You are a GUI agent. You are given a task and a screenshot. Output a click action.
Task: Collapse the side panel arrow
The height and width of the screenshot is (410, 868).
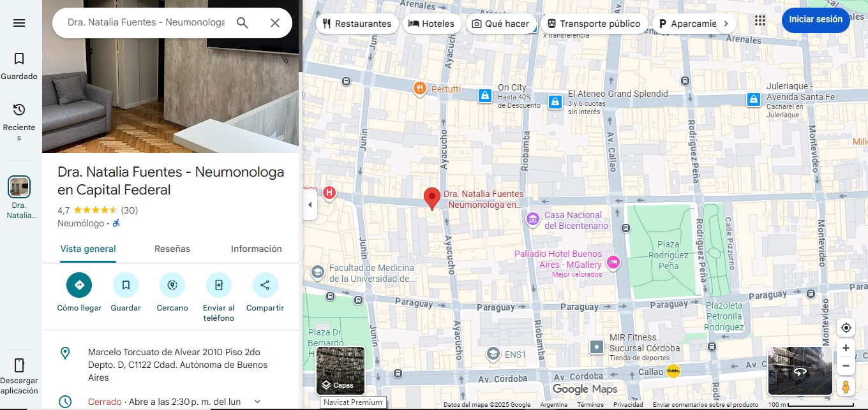click(310, 205)
